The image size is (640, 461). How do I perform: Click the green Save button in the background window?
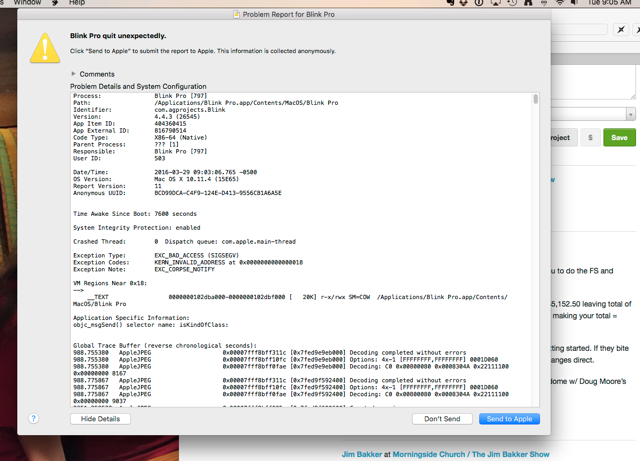click(619, 138)
